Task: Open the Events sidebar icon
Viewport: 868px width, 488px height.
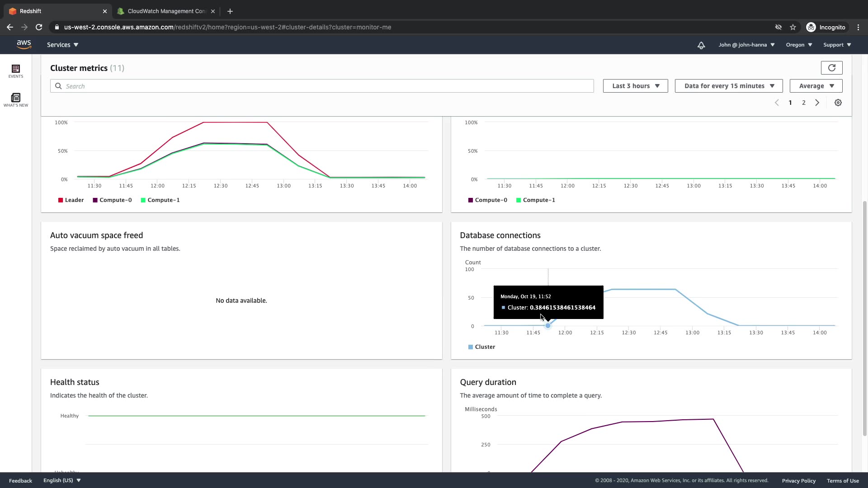Action: click(x=16, y=71)
